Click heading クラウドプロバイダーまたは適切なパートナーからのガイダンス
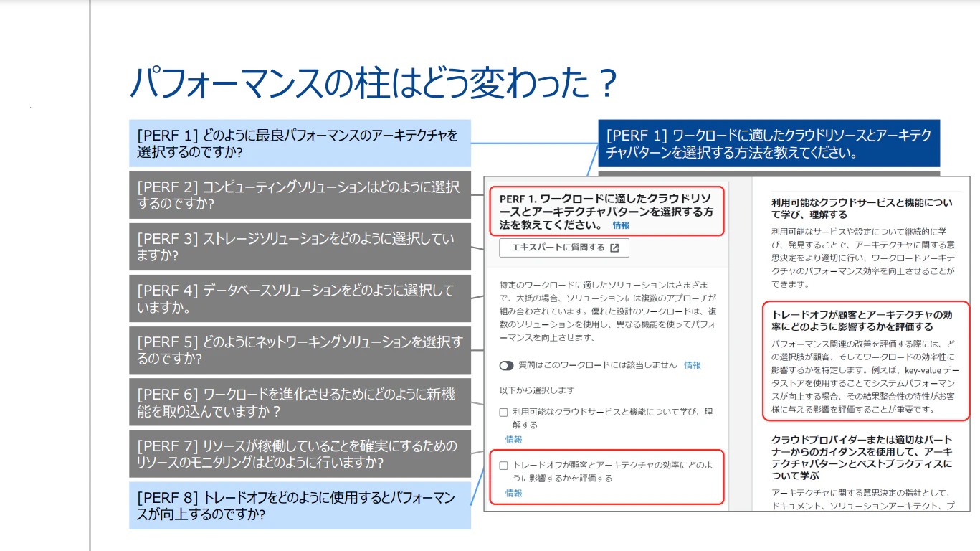 tap(862, 458)
